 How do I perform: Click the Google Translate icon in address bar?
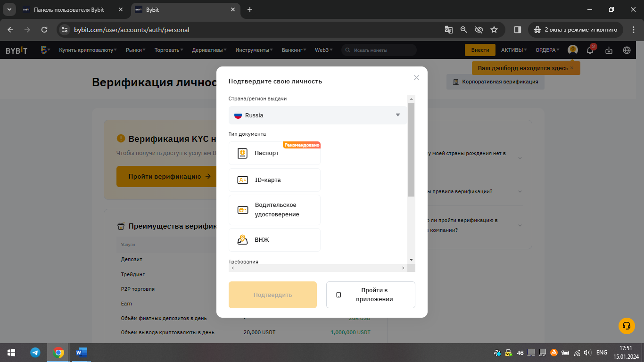coord(449,30)
